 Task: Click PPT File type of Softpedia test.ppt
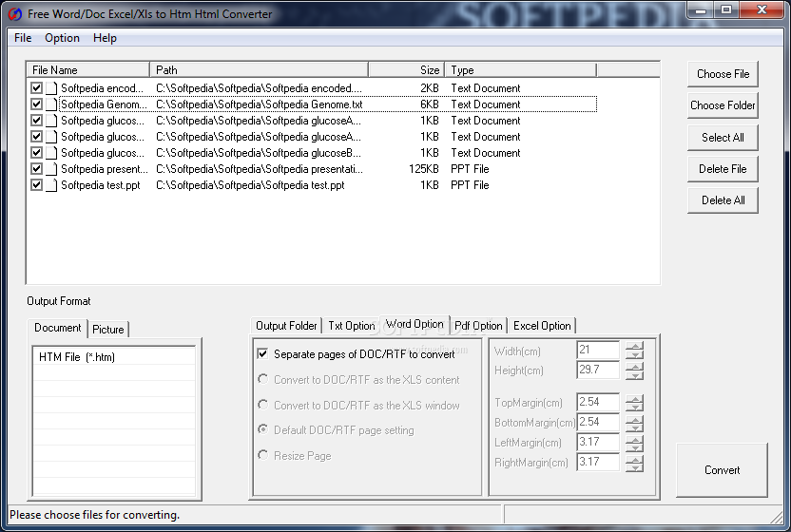click(470, 185)
